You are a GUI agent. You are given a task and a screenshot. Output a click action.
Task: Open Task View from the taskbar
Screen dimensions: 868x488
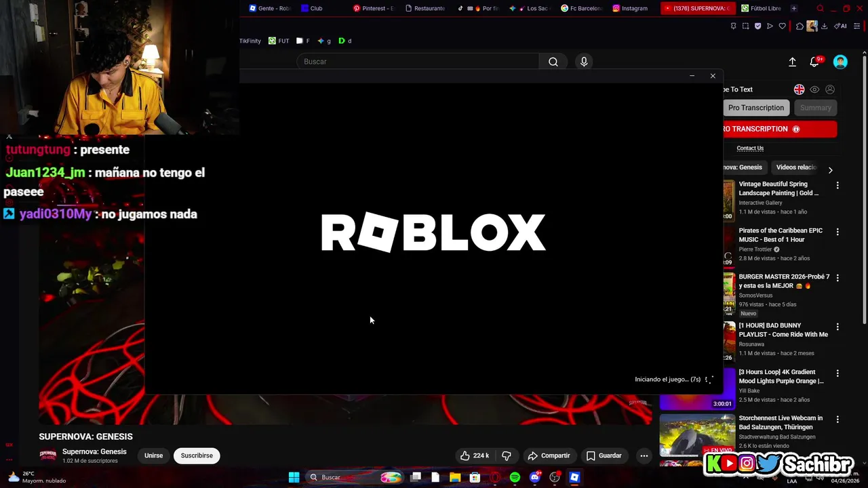coord(416,477)
